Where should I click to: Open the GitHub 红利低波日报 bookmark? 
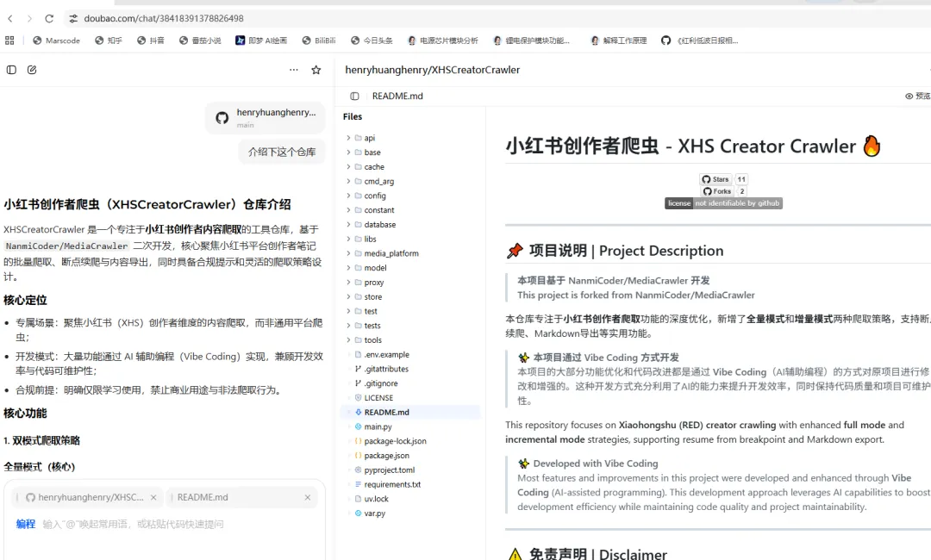pyautogui.click(x=700, y=40)
